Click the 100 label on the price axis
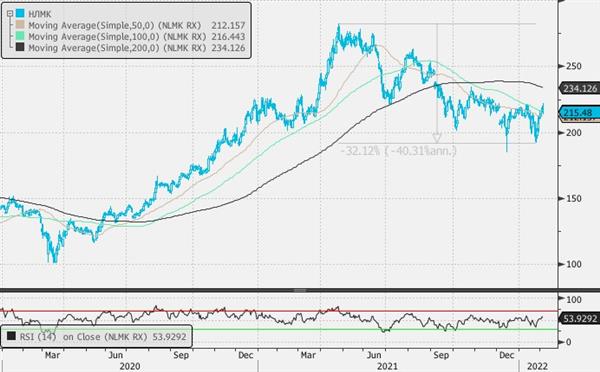 (574, 264)
